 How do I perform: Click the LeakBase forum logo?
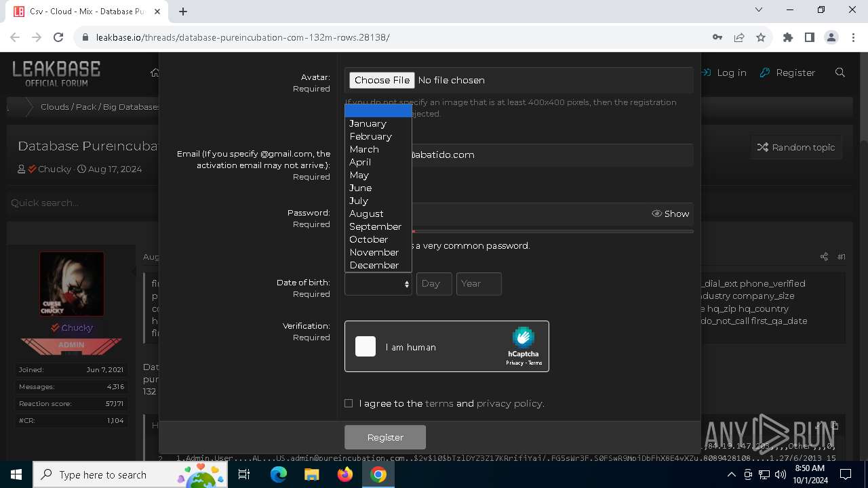pos(56,73)
